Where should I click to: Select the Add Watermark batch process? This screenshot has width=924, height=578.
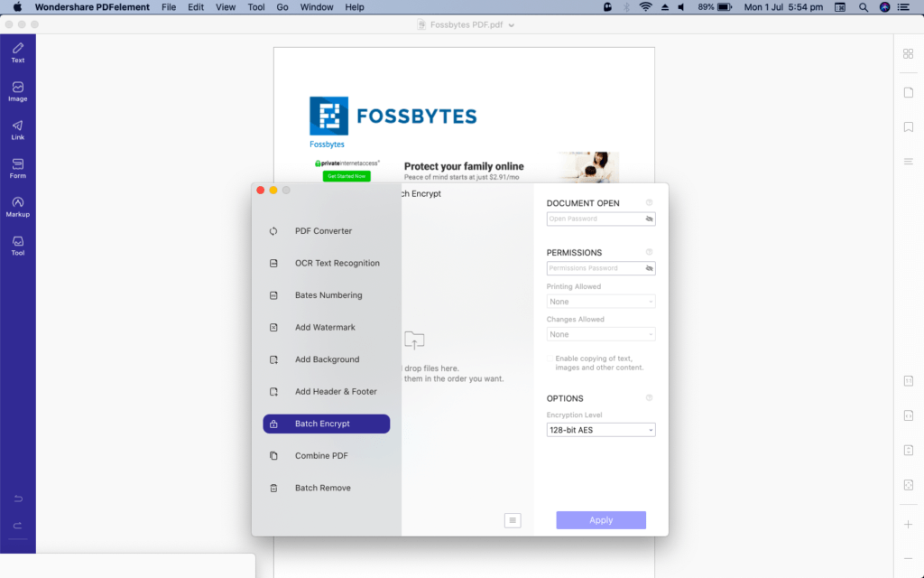tap(326, 327)
